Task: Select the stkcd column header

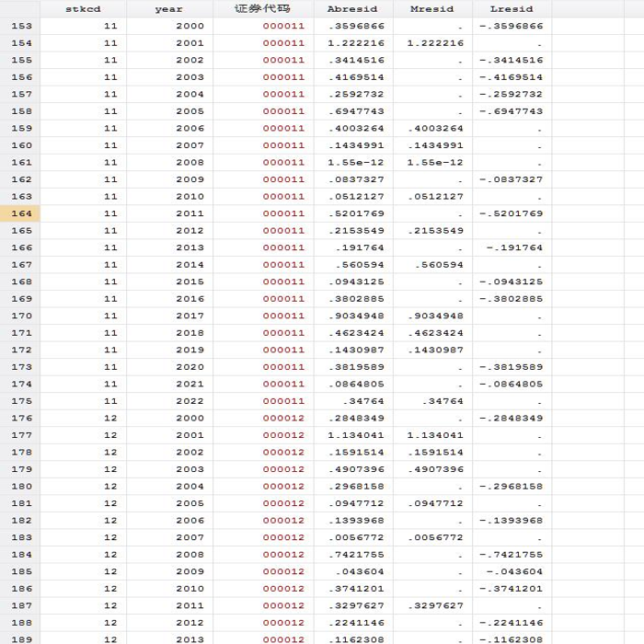Action: click(x=84, y=8)
